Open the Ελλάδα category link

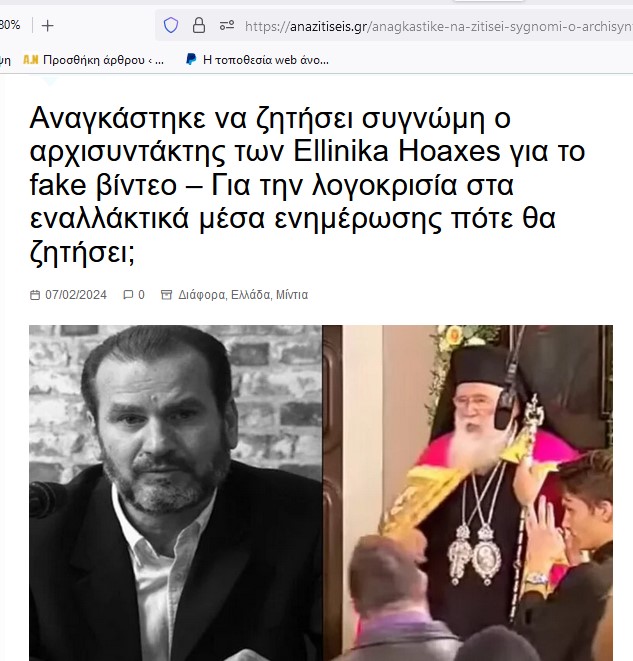250,294
